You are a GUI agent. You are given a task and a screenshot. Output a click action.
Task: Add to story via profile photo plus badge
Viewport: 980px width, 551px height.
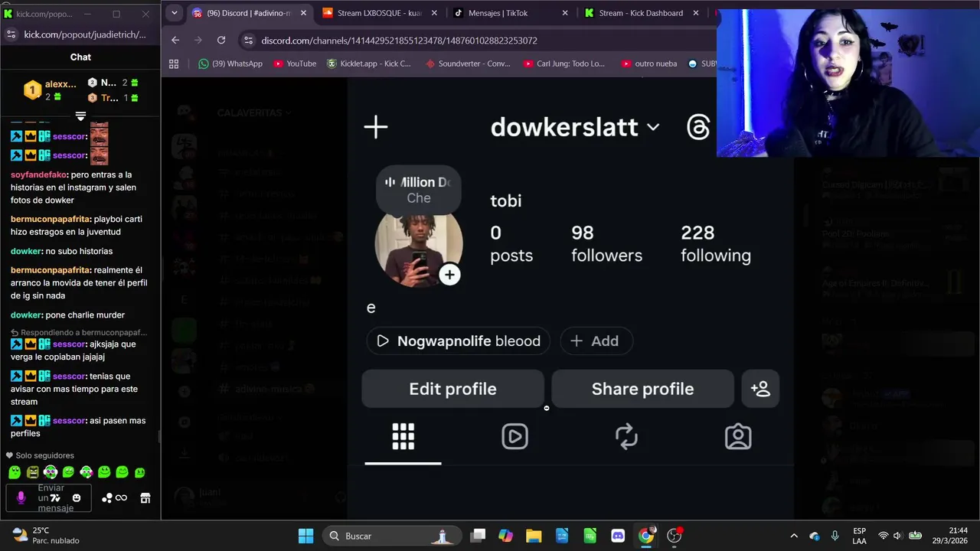point(449,275)
